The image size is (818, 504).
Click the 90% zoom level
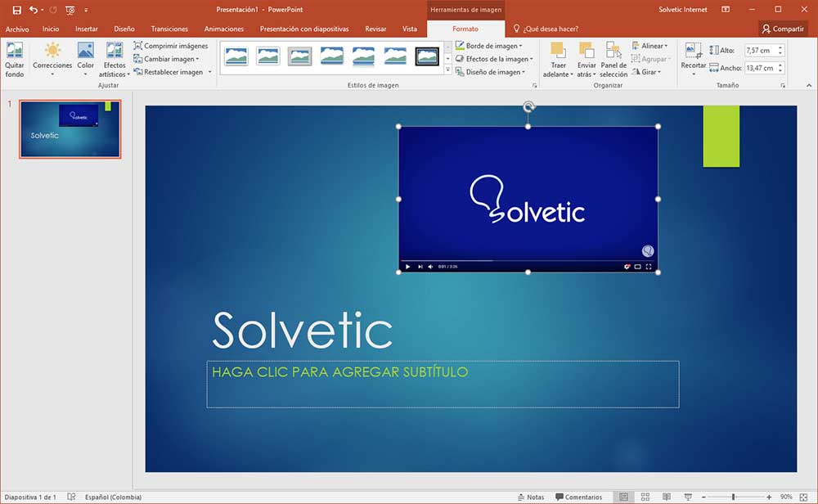coord(786,497)
